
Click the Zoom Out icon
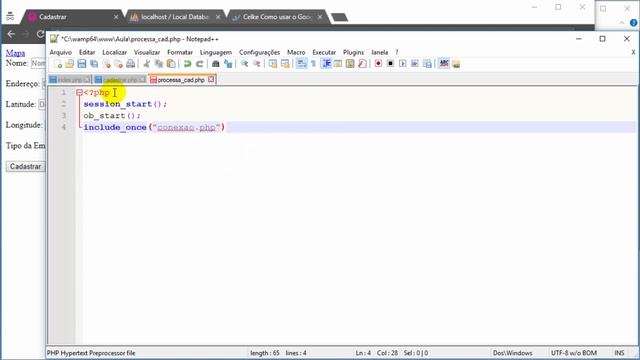click(x=257, y=64)
